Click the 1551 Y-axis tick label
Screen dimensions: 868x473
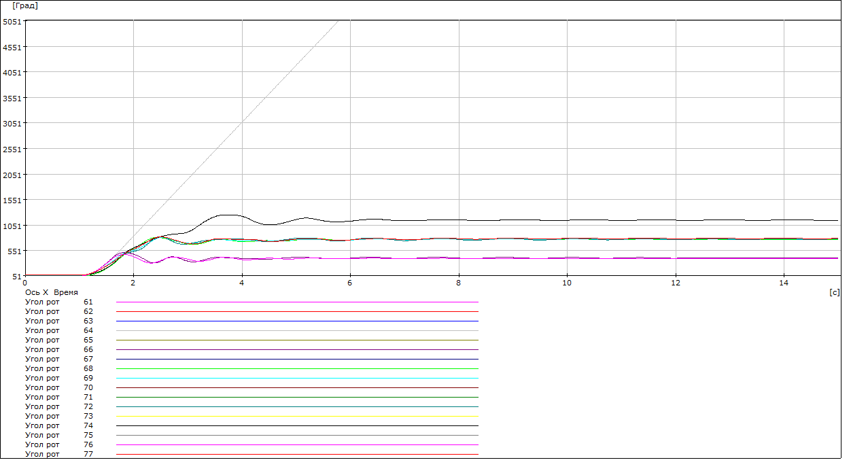[12, 200]
